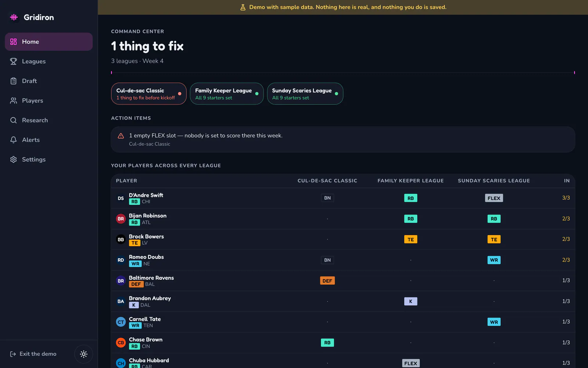Click D'Andre Swift's 3/3 count
This screenshot has width=588, height=368.
tap(566, 198)
